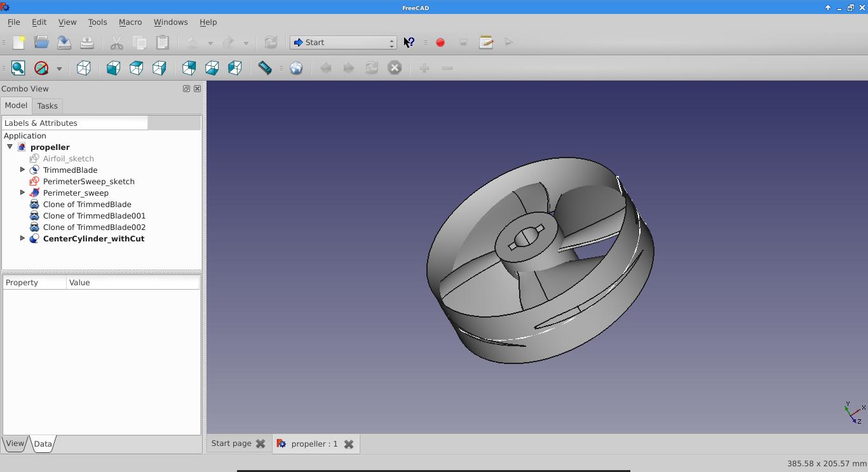Set the Left view cube icon
The width and height of the screenshot is (868, 472).
tap(235, 68)
